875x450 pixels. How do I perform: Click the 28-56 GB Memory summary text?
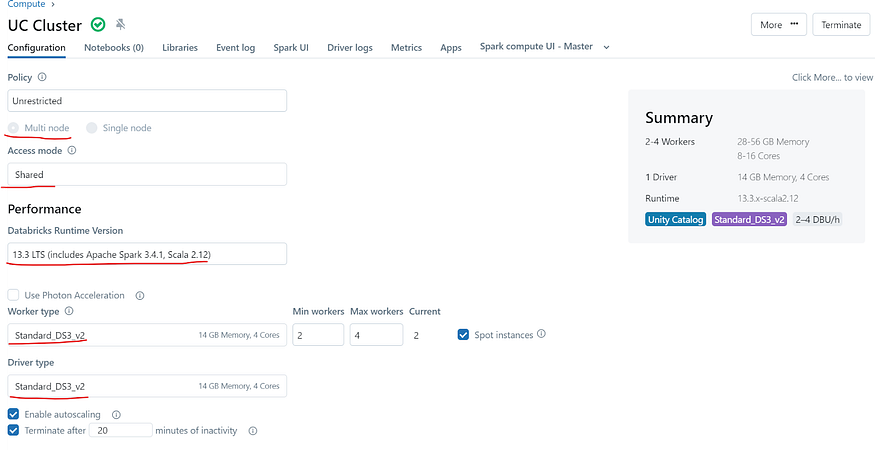point(773,142)
